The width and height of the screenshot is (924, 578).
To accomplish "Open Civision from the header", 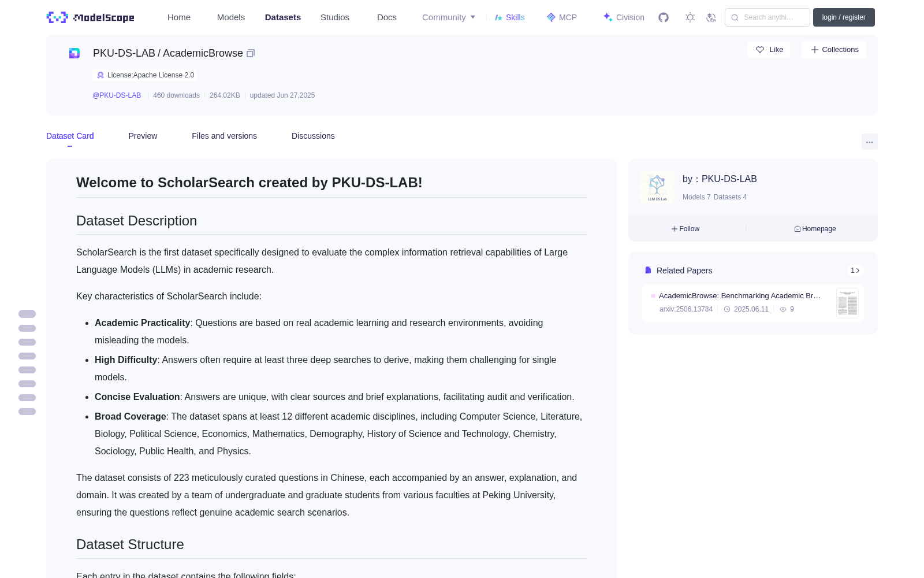I will click(x=624, y=17).
